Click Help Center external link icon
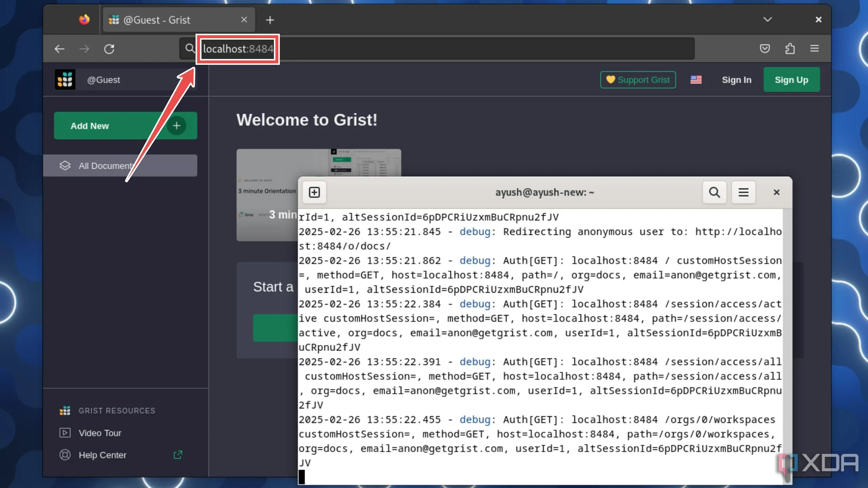 coord(178,455)
